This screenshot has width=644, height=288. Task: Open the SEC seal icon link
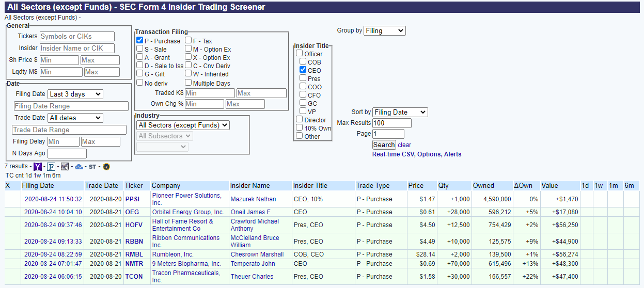point(106,167)
